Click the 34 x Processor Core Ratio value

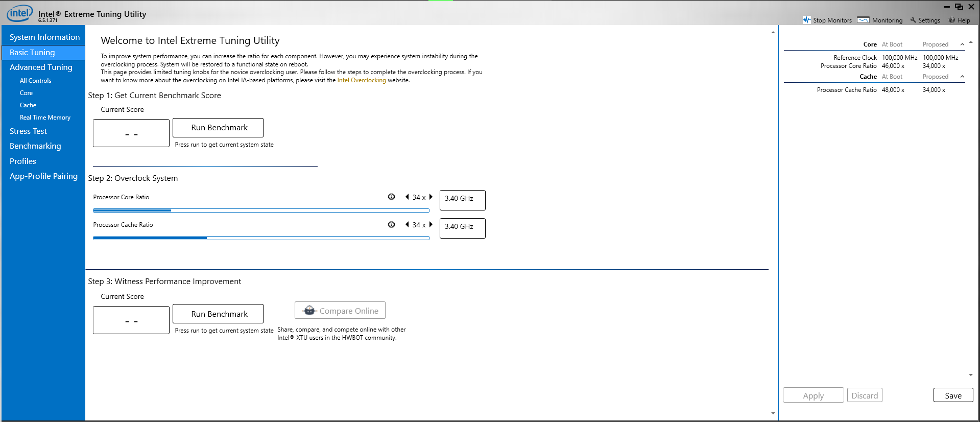point(419,197)
